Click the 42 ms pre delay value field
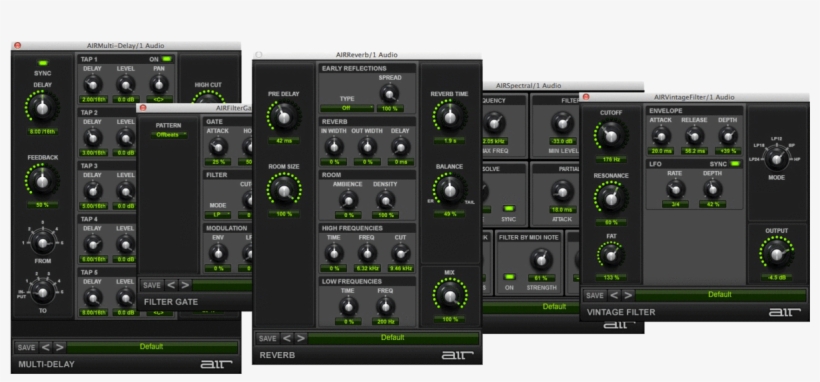The image size is (820, 382). (284, 140)
